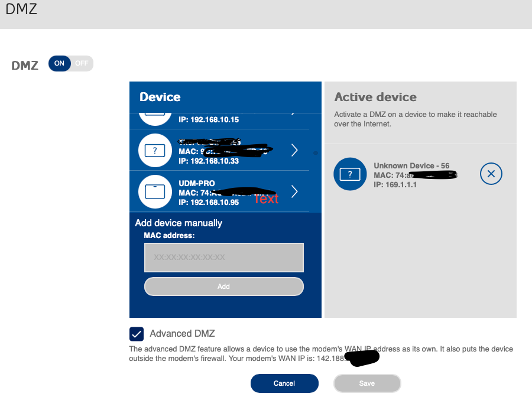Click the partially visible device icon above 192.168.10.33

click(155, 112)
